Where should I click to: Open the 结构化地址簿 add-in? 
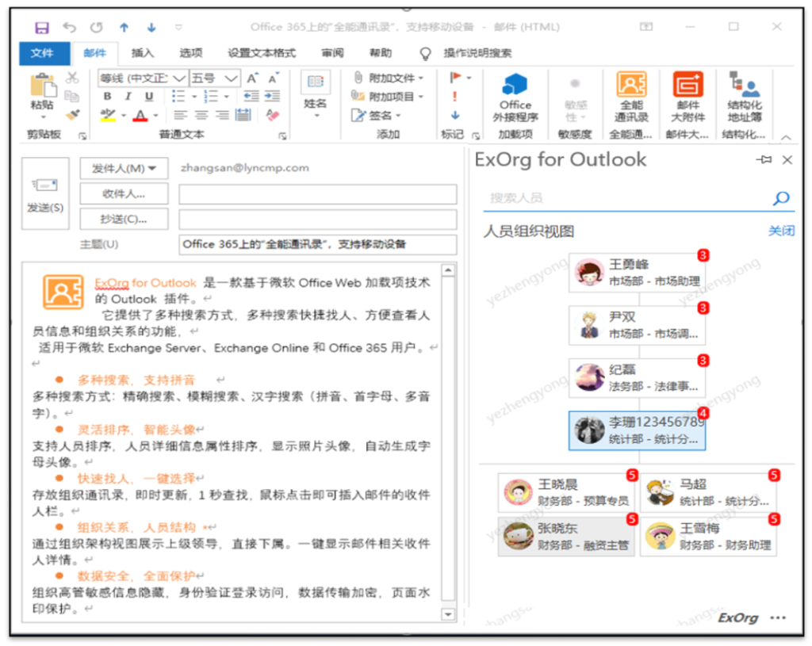click(744, 98)
